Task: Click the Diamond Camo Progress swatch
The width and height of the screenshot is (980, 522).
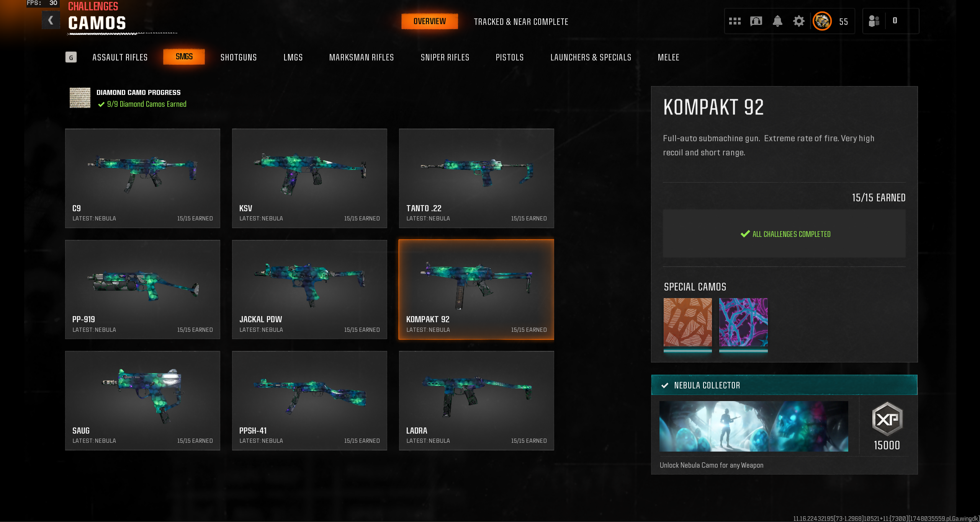Action: 80,98
